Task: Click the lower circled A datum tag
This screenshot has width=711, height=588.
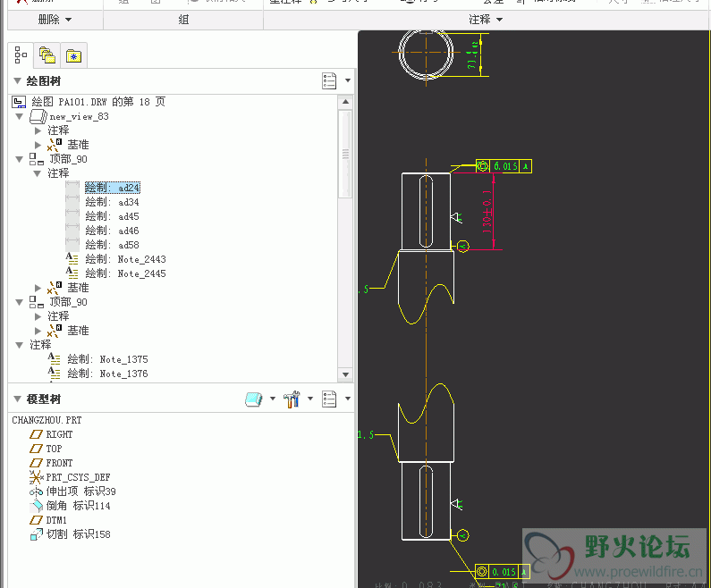Action: click(462, 535)
